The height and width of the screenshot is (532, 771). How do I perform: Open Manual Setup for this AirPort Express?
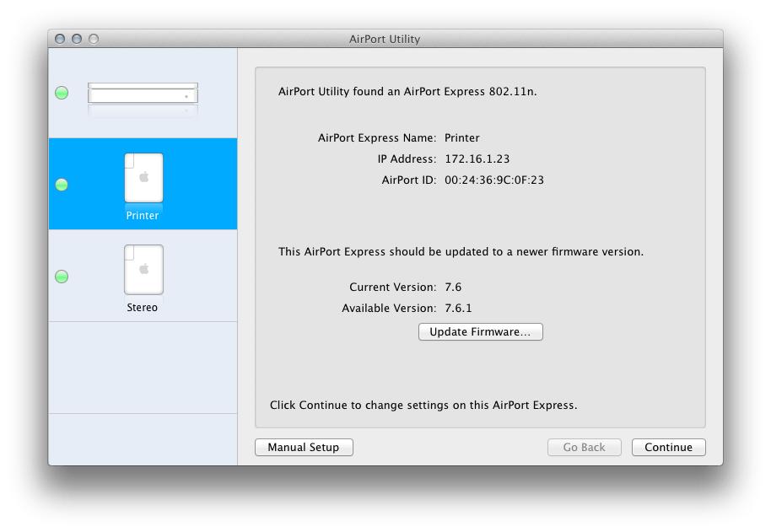303,447
